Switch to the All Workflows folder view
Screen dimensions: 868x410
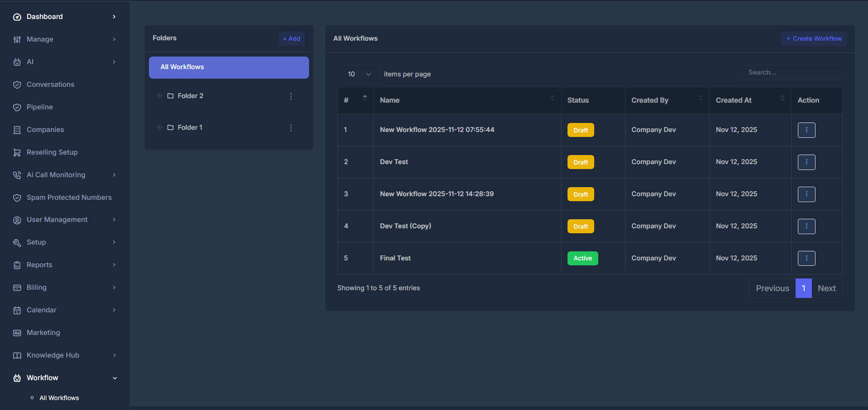(229, 67)
